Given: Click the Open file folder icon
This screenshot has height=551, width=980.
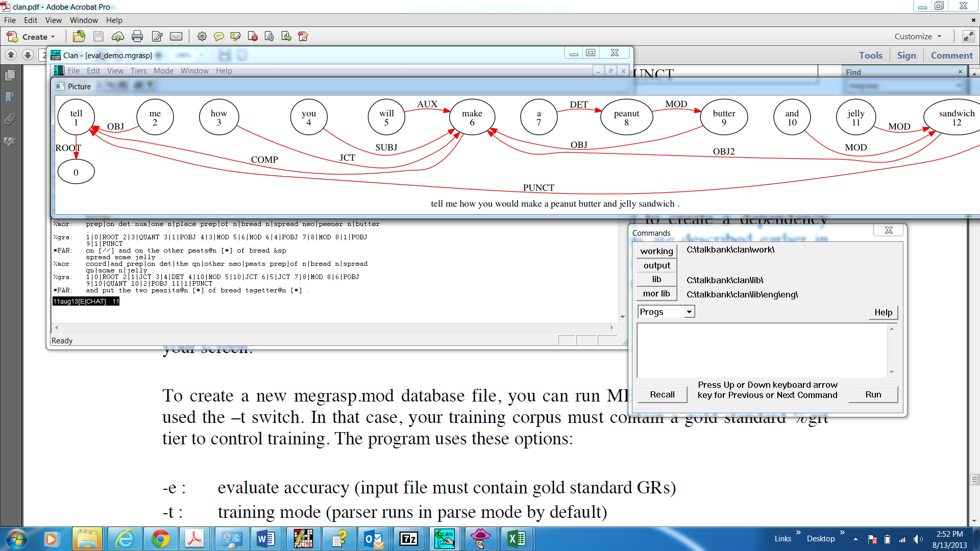Looking at the screenshot, I should [x=79, y=36].
